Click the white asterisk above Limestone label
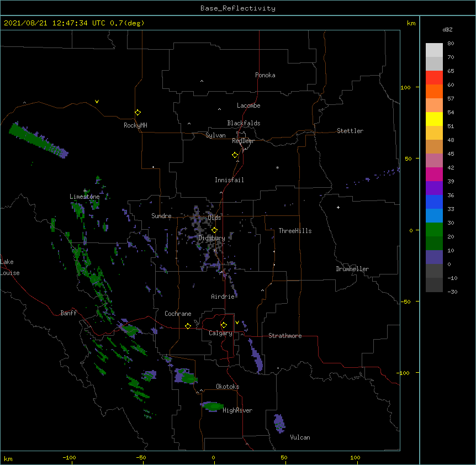 point(85,191)
